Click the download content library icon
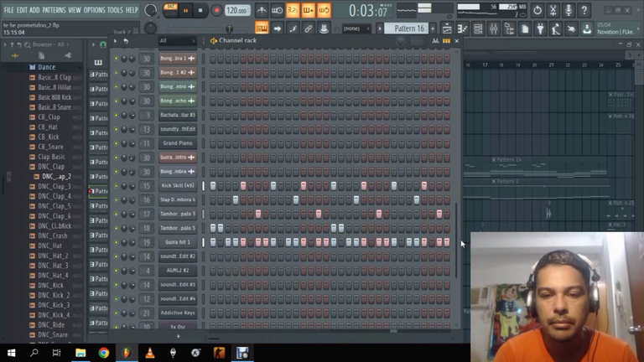The width and height of the screenshot is (644, 362). [x=587, y=28]
